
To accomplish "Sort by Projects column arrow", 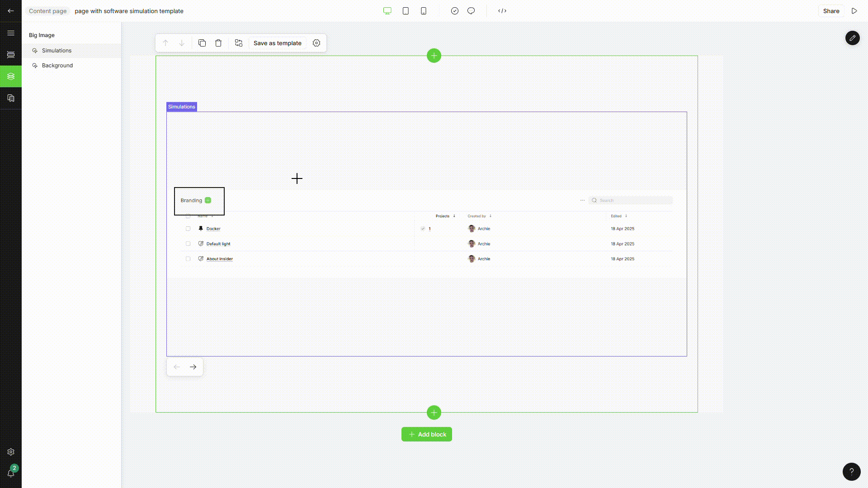I will [x=454, y=216].
